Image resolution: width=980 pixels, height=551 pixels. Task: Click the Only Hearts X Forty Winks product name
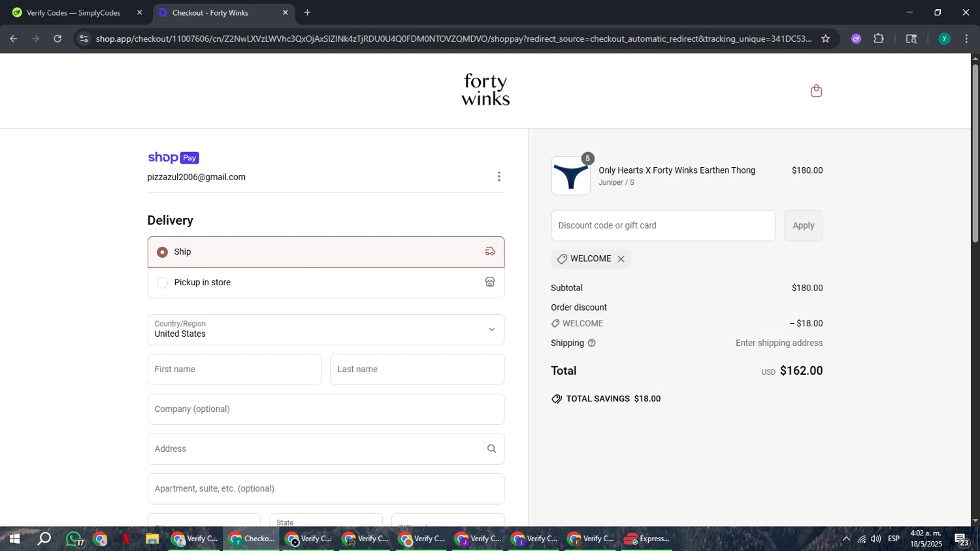click(677, 170)
